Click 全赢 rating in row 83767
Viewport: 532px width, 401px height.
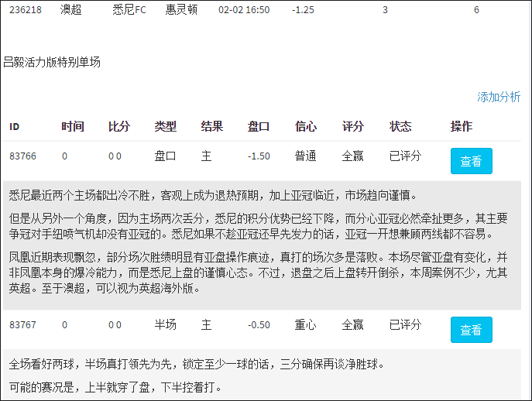pos(352,324)
